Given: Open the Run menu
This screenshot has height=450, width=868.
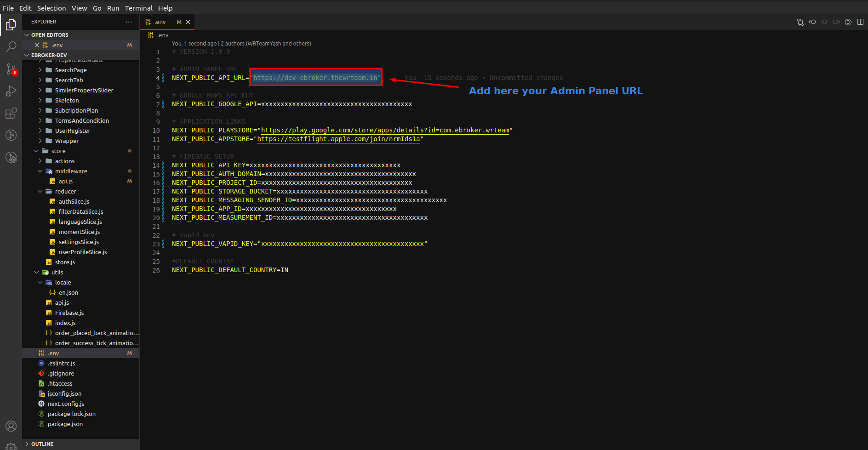Looking at the screenshot, I should pyautogui.click(x=113, y=8).
